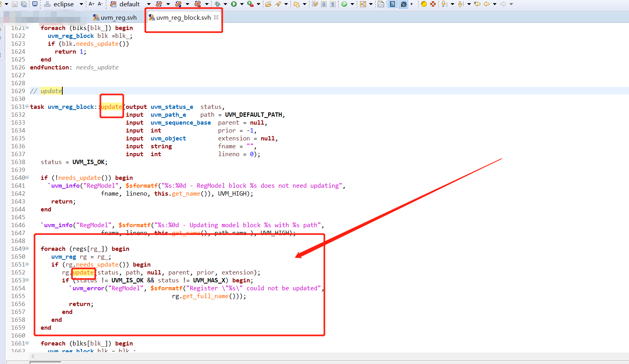The width and height of the screenshot is (629, 364).
Task: Click 'UVM_HAS_X' on line 1653
Action: point(209,280)
